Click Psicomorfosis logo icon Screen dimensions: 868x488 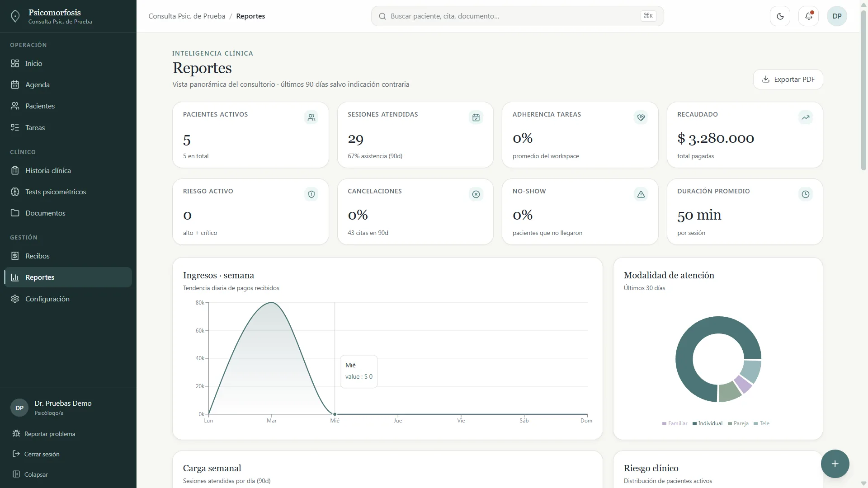pyautogui.click(x=15, y=16)
